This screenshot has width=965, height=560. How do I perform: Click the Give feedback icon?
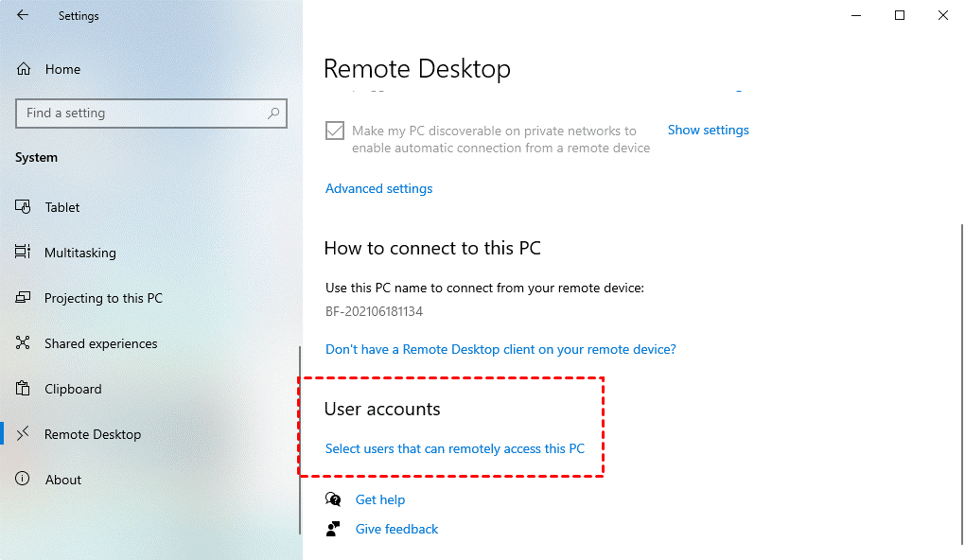(x=333, y=529)
